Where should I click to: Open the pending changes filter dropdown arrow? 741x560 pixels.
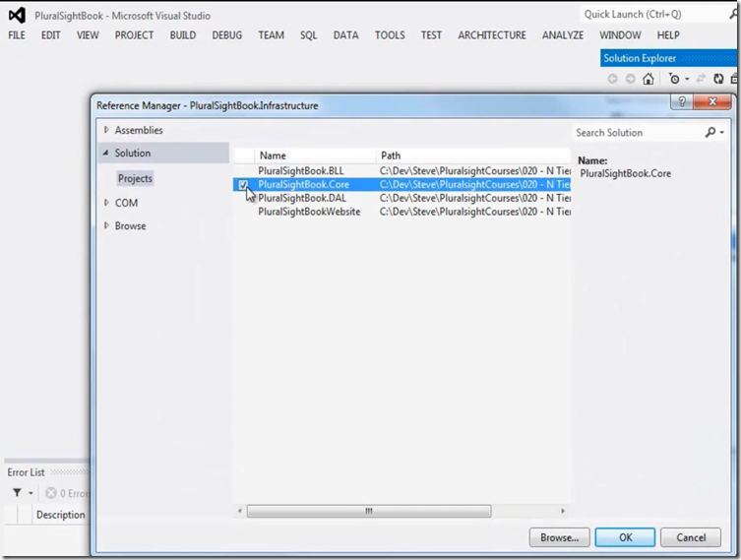click(x=687, y=79)
